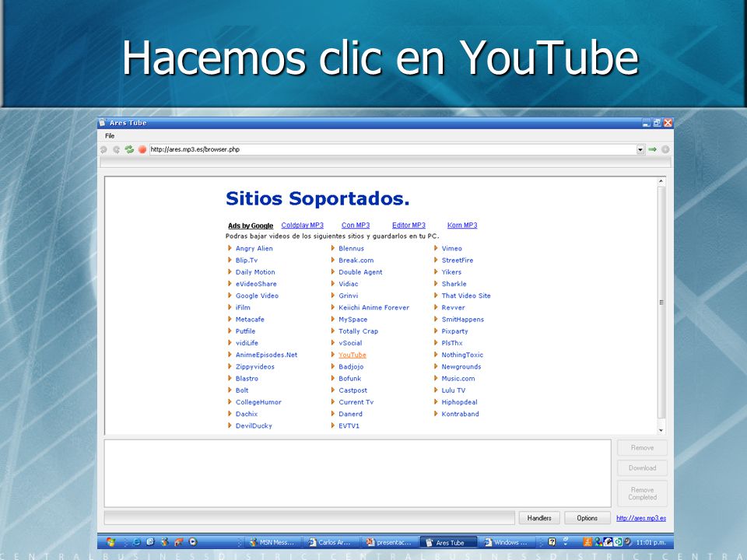This screenshot has width=747, height=560.
Task: Stop loading with the red circle icon
Action: coord(142,149)
